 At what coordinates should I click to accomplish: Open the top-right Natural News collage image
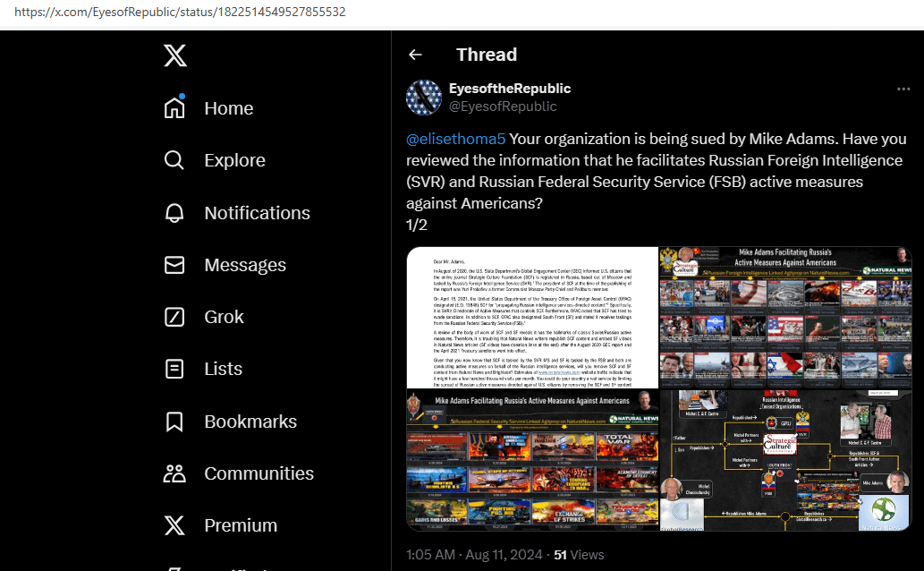(x=785, y=317)
